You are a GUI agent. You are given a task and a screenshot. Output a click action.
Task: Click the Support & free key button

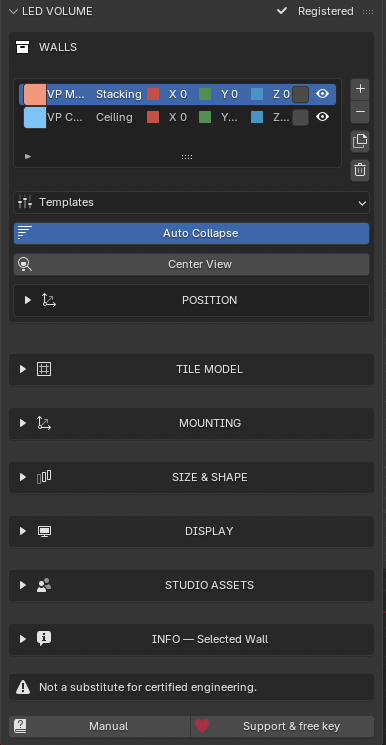tap(282, 726)
